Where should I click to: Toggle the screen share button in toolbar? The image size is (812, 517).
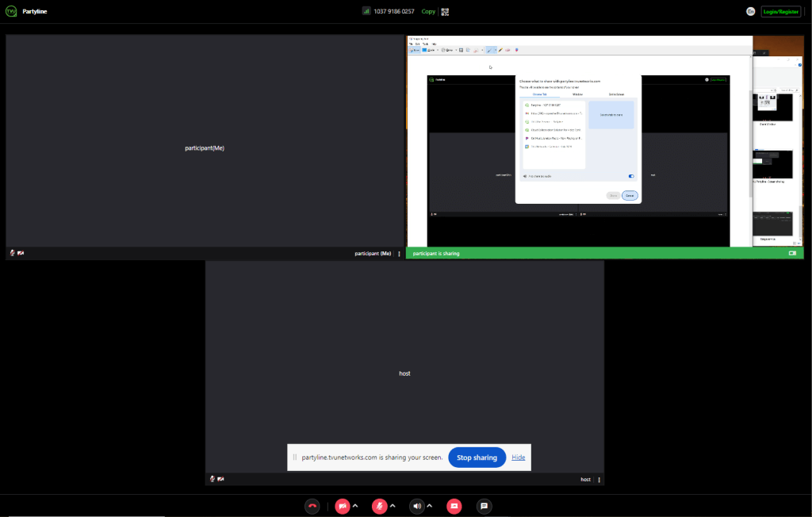(454, 506)
